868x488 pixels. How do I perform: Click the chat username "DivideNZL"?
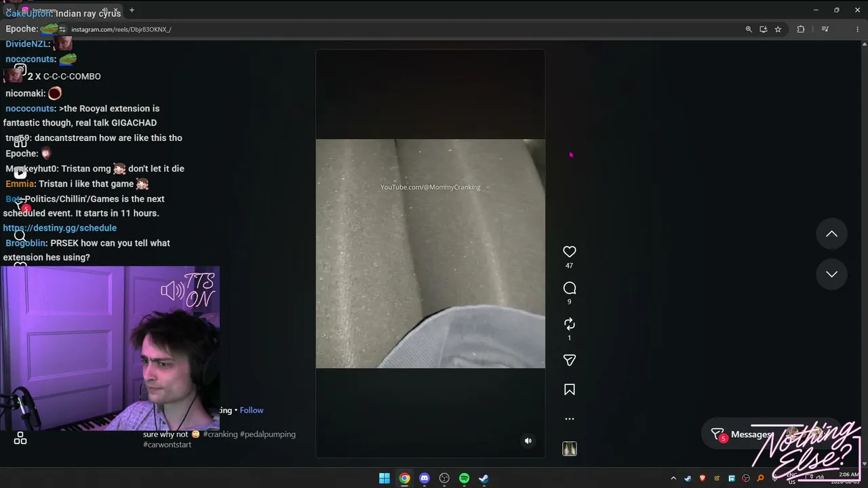[27, 44]
